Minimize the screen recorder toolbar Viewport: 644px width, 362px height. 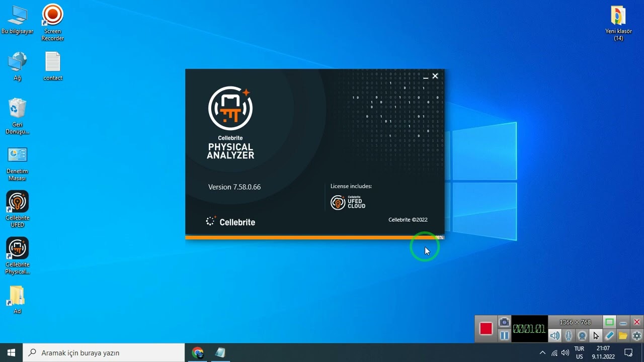(623, 322)
